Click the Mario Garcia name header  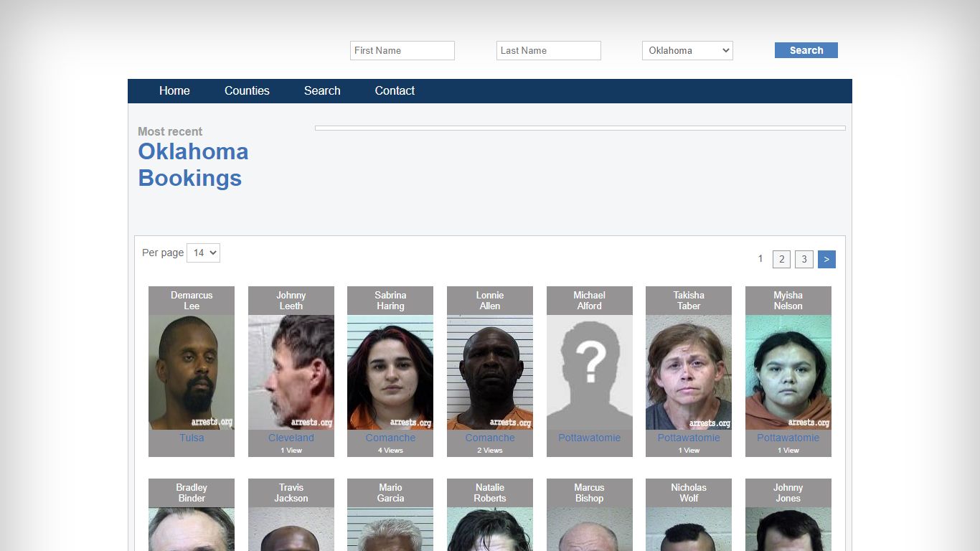coord(390,493)
